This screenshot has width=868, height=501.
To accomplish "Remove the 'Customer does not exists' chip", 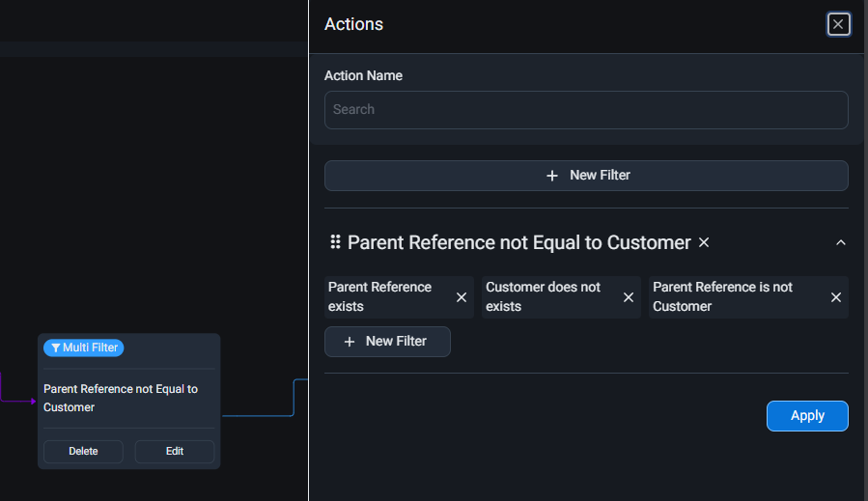I will (x=629, y=297).
